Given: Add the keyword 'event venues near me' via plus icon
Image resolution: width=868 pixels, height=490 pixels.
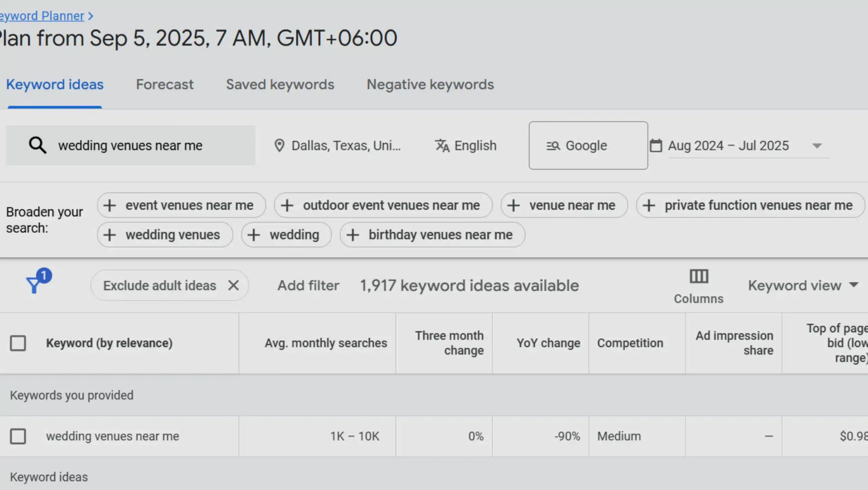Looking at the screenshot, I should pos(109,205).
